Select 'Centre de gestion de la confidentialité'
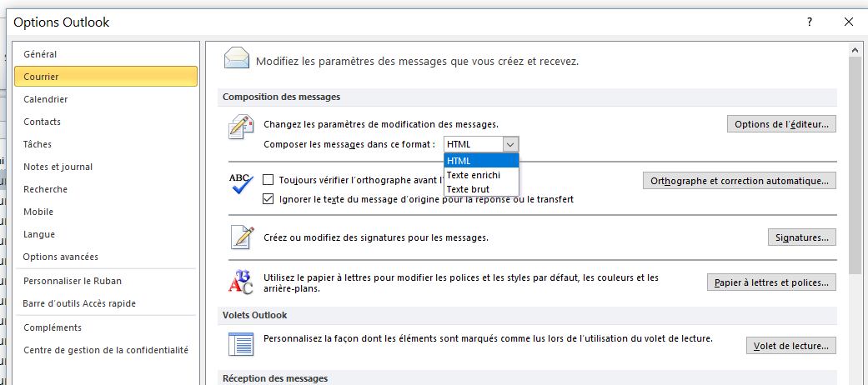This screenshot has height=385, width=868. 106,350
